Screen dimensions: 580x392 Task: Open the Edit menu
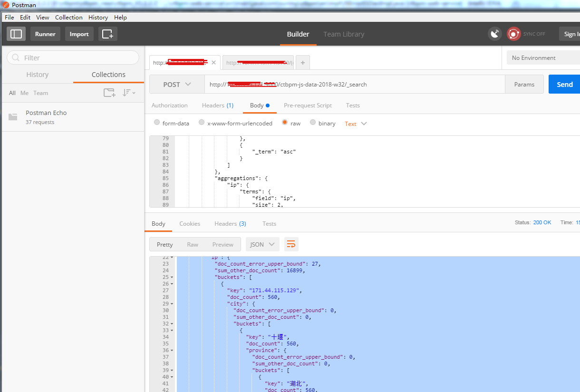tap(25, 17)
